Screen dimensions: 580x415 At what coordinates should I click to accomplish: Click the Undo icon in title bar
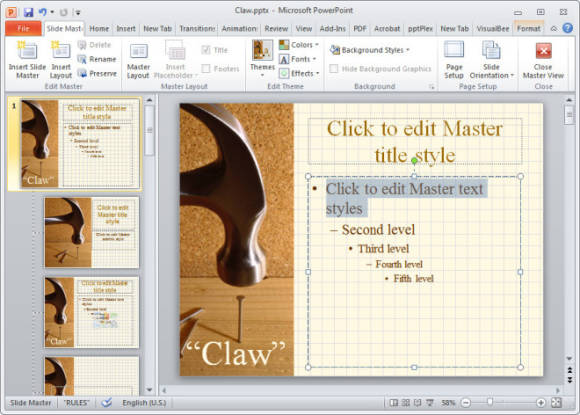click(x=43, y=12)
